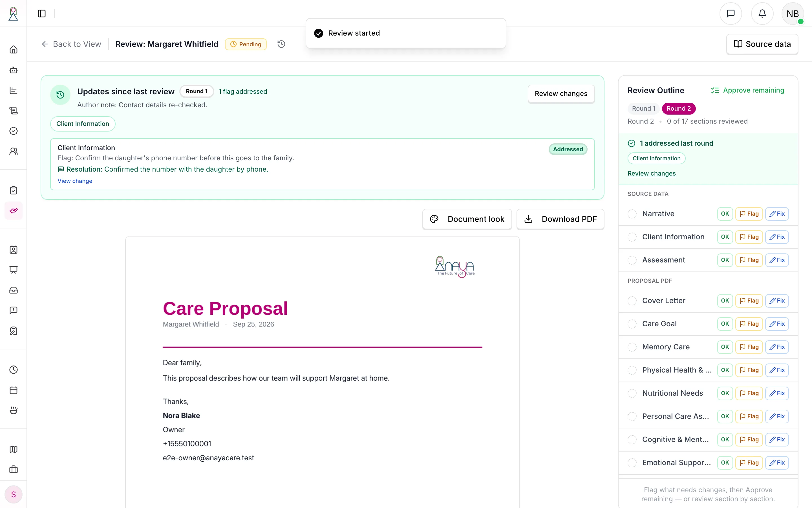The image size is (812, 508).
Task: Open the View change link
Action: (75, 181)
